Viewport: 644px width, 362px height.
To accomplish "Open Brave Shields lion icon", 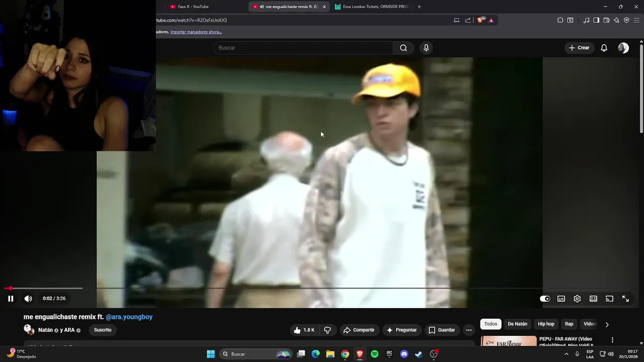I will (x=480, y=20).
